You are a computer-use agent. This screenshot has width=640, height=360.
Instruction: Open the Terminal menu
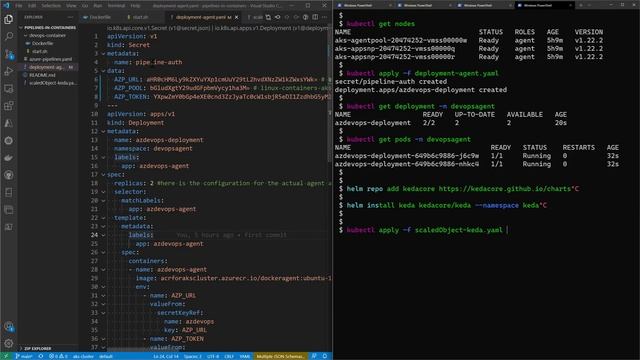pos(116,6)
